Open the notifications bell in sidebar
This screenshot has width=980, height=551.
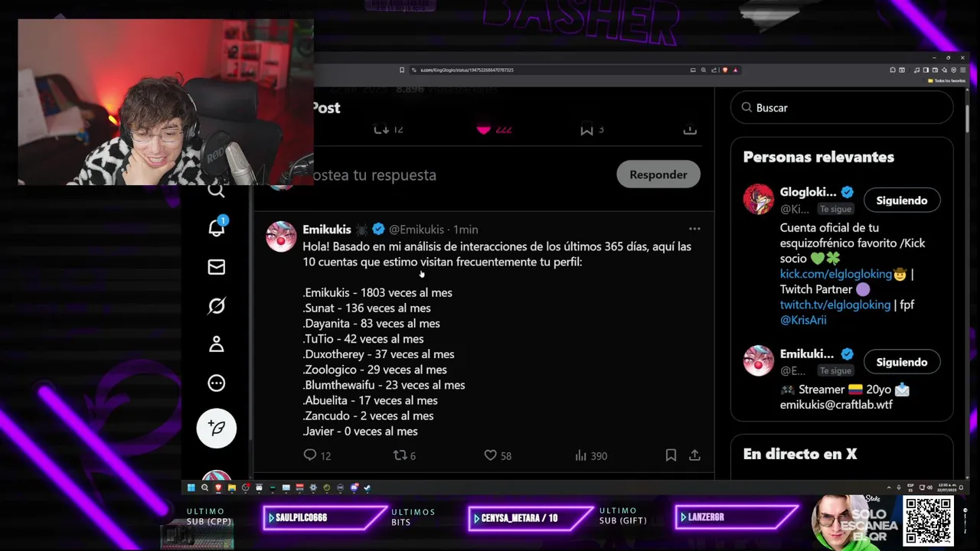pyautogui.click(x=217, y=227)
